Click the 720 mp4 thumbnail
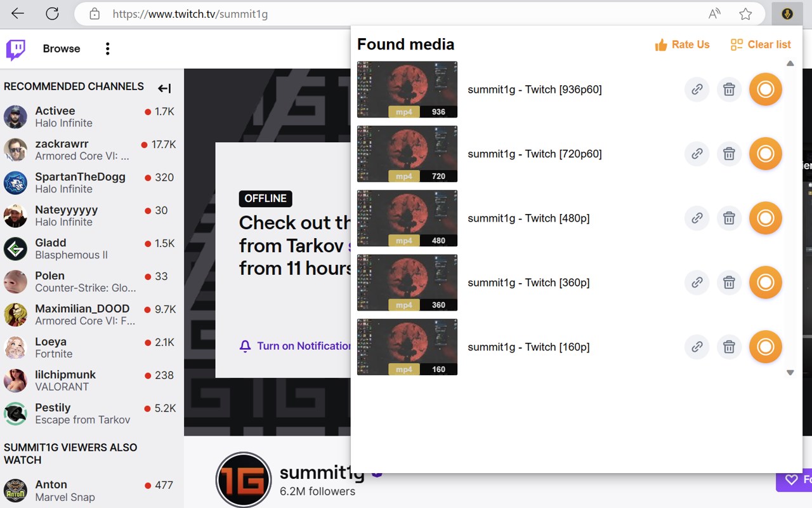This screenshot has width=812, height=508. (x=407, y=154)
